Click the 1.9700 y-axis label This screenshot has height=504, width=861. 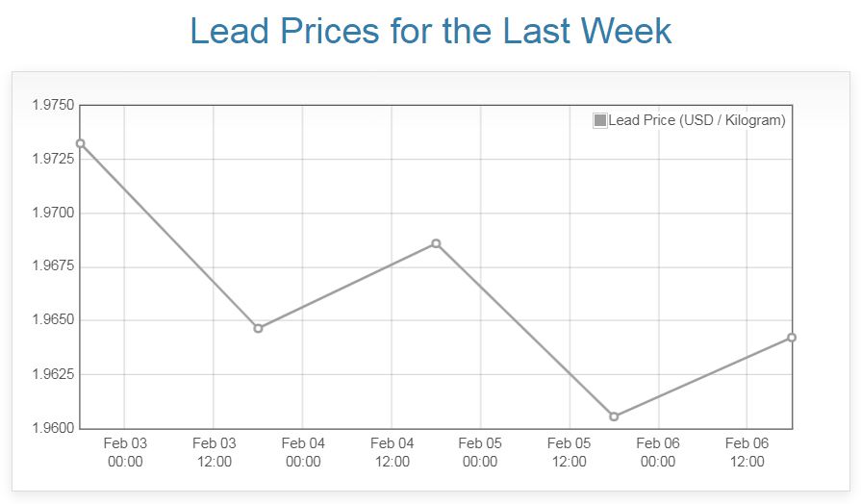pos(54,213)
